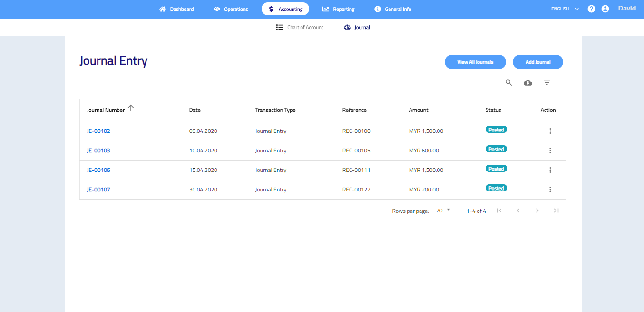Go to next page arrow

pyautogui.click(x=537, y=211)
